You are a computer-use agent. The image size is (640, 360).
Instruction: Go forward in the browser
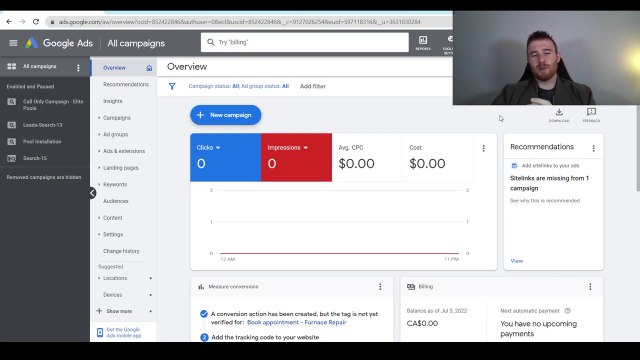22,22
